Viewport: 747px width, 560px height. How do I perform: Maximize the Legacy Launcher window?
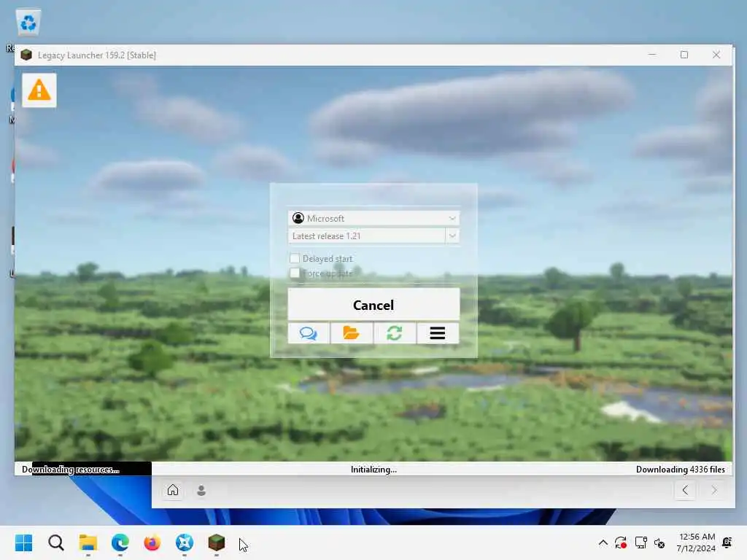coord(684,55)
